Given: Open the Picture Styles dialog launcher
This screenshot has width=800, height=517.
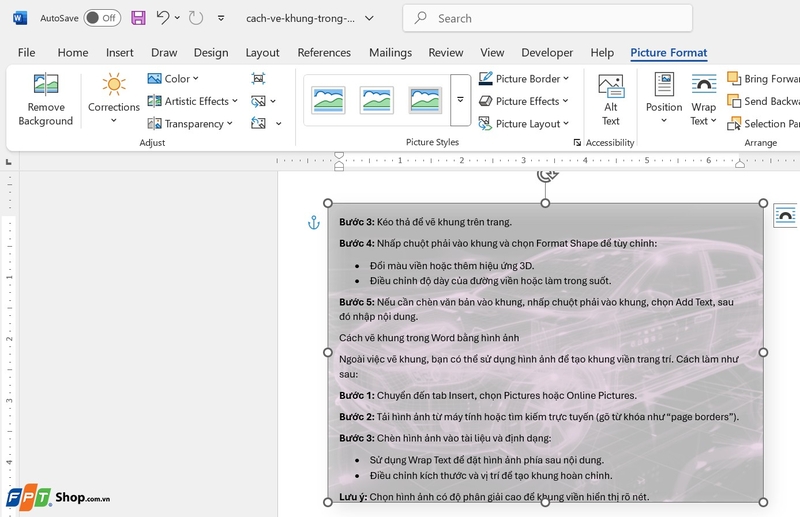Looking at the screenshot, I should (x=577, y=143).
